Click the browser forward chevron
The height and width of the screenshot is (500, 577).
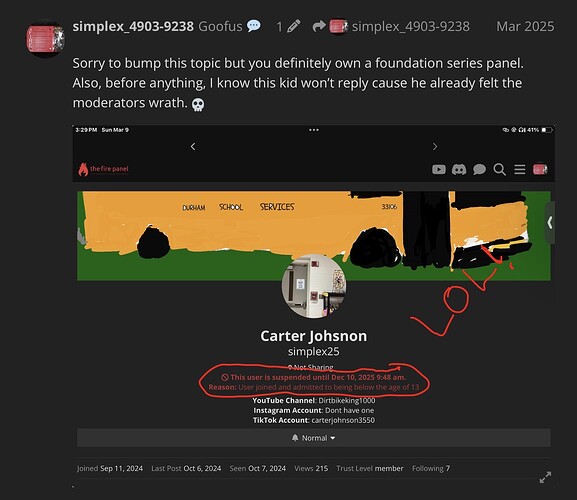(x=435, y=146)
